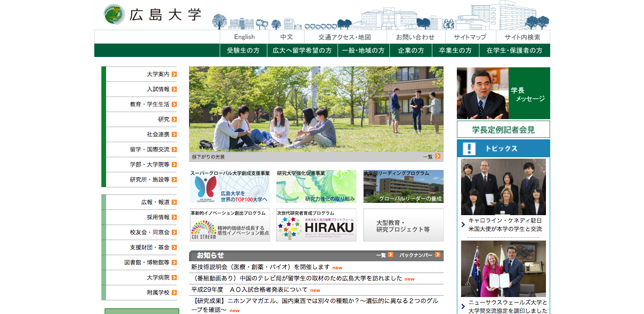Open the HIRAKU 次世代研究者育成プログラム banner
Image resolution: width=644 pixels, height=314 pixels.
tap(316, 225)
